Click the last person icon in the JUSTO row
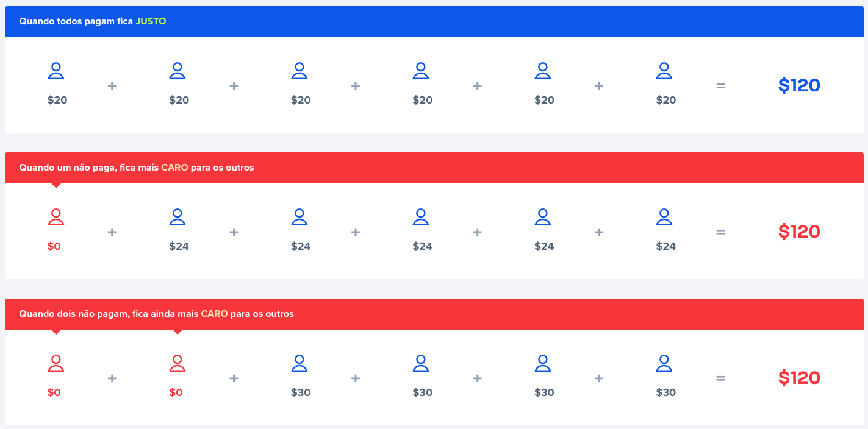The image size is (868, 429). tap(664, 71)
